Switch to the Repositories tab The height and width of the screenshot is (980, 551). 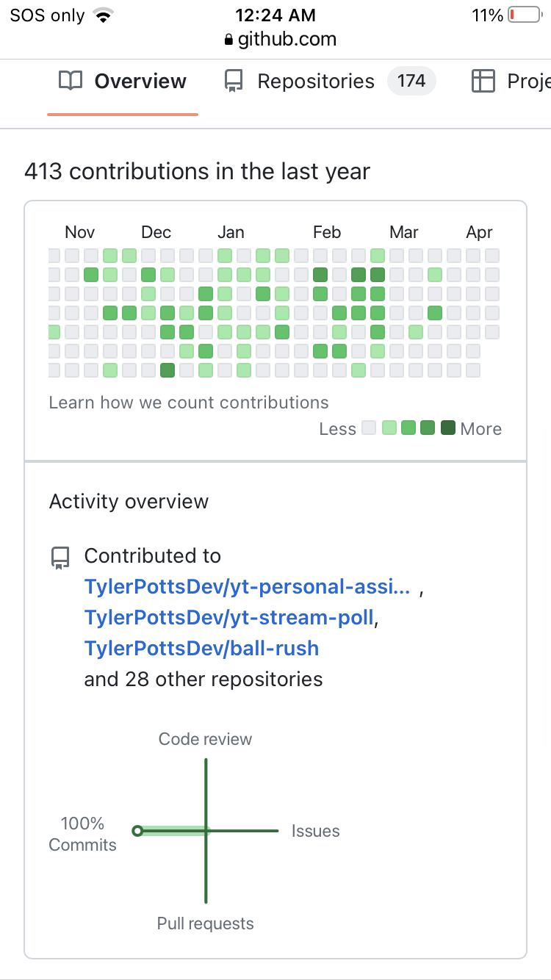tap(316, 82)
